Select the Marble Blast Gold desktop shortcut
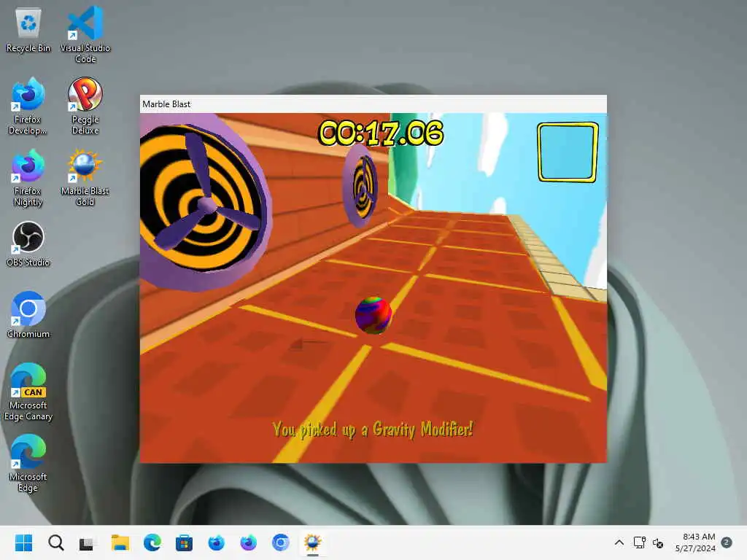Viewport: 747px width, 560px height. (85, 177)
